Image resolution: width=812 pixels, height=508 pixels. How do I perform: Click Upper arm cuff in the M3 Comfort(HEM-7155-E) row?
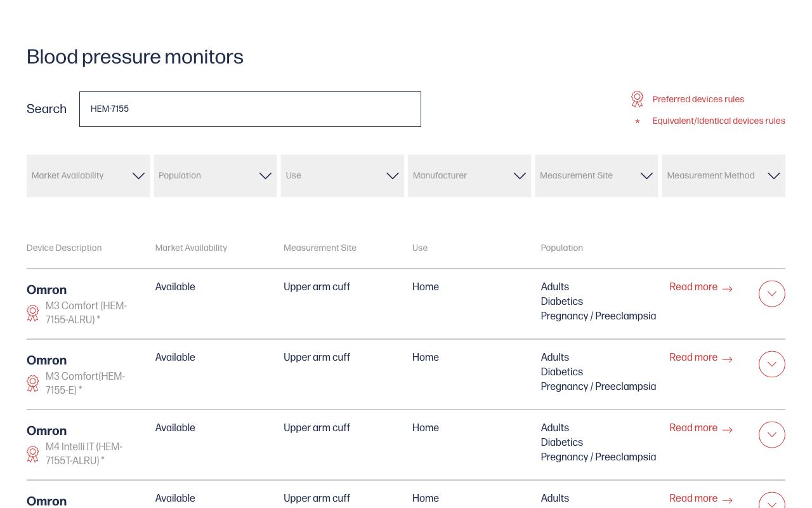[x=317, y=358]
